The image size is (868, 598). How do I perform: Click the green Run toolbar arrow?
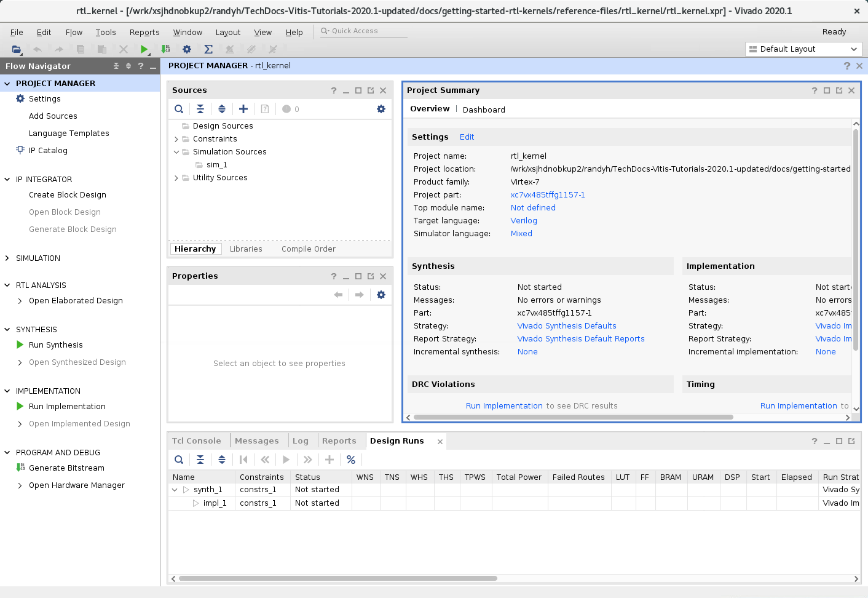[x=144, y=49]
